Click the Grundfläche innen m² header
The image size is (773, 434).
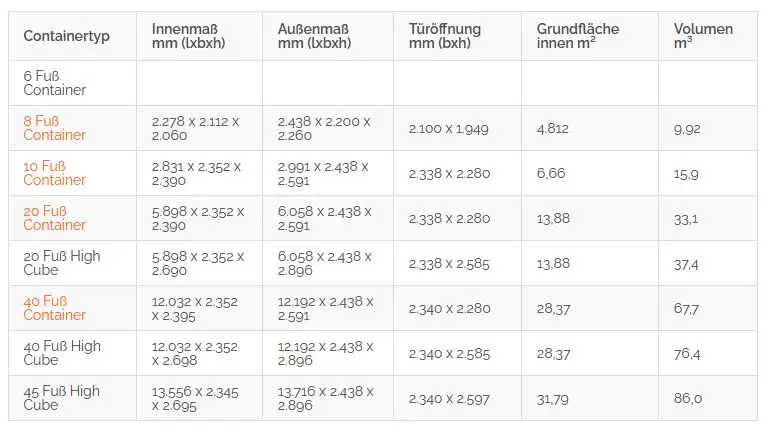point(578,36)
